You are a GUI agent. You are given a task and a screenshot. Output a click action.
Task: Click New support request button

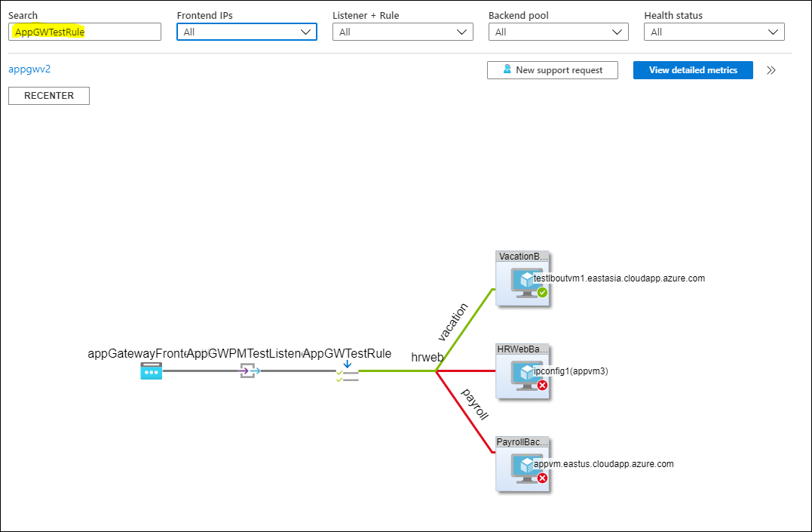[552, 70]
